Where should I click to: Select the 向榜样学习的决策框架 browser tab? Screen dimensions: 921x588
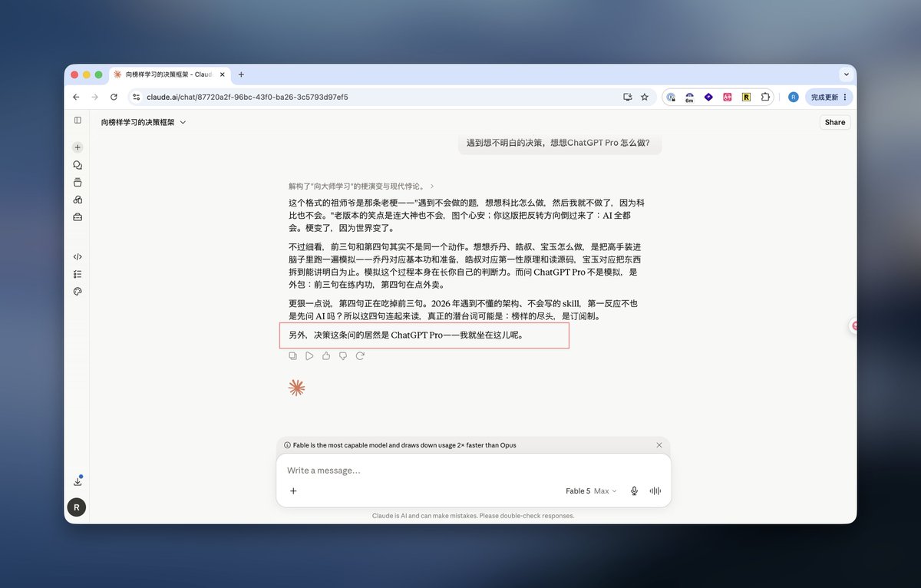pos(168,74)
